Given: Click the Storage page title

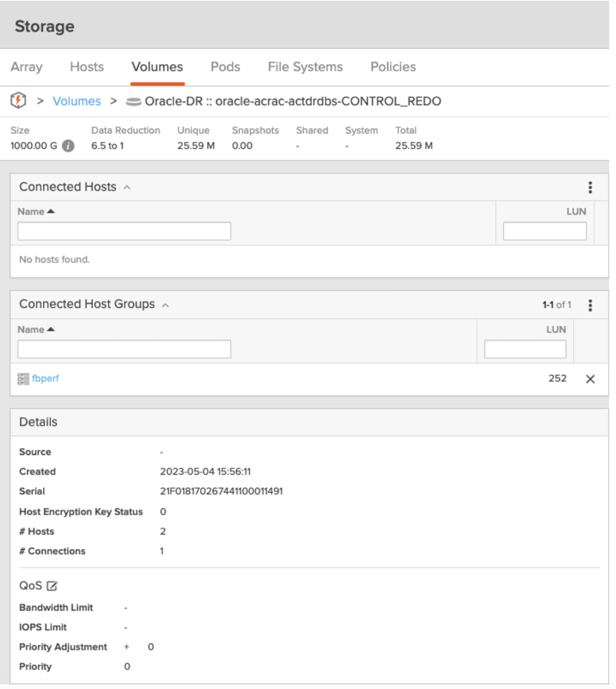Looking at the screenshot, I should coord(44,26).
